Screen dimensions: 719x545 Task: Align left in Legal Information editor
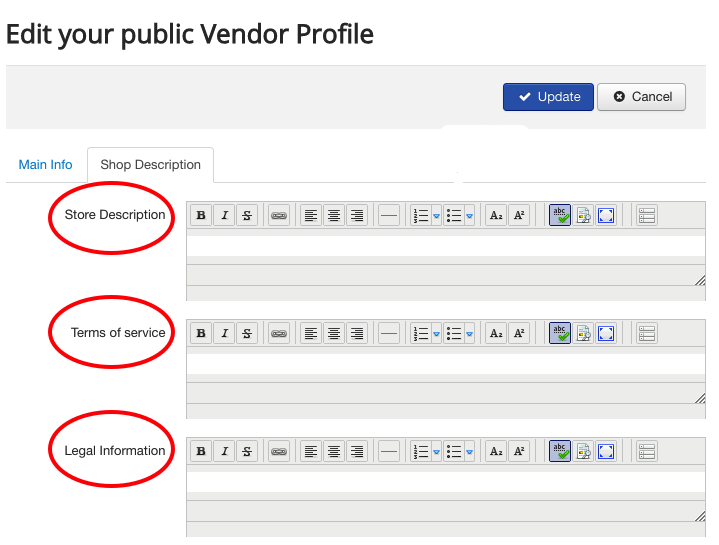coord(311,451)
